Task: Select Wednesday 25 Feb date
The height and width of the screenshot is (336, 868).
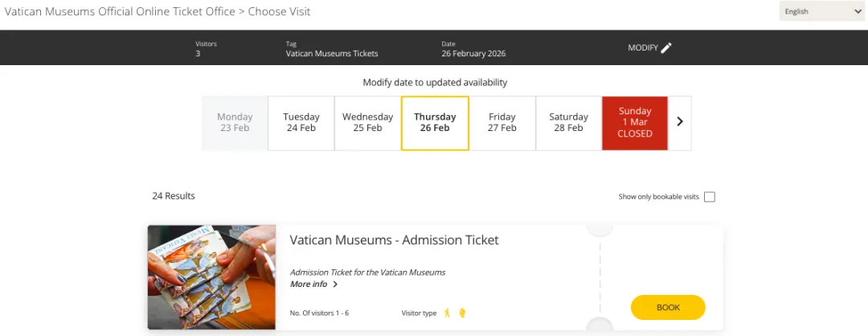Action: [x=367, y=122]
